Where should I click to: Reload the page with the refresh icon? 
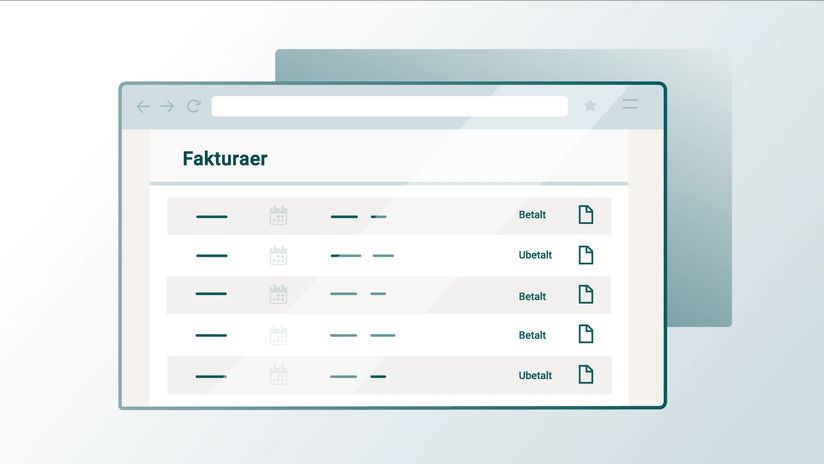193,106
